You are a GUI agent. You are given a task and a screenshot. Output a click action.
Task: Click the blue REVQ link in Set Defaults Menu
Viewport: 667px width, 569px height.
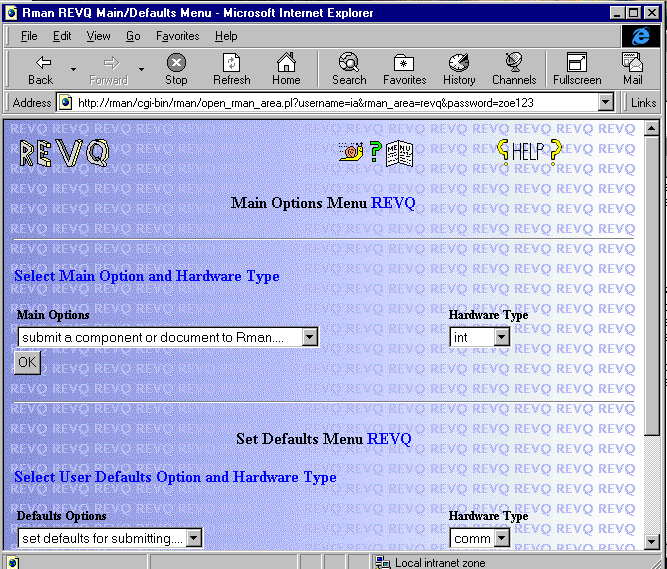[389, 438]
